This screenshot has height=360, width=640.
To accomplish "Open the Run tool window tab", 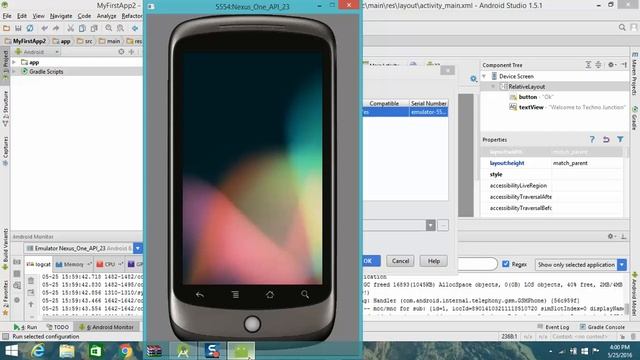I will point(25,327).
